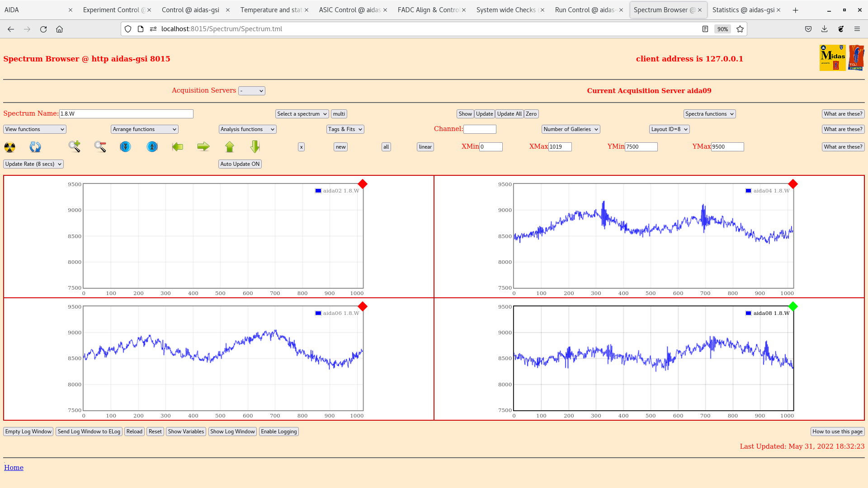The width and height of the screenshot is (868, 488).
Task: Open the Acquisition Servers dropdown
Action: pyautogui.click(x=252, y=91)
